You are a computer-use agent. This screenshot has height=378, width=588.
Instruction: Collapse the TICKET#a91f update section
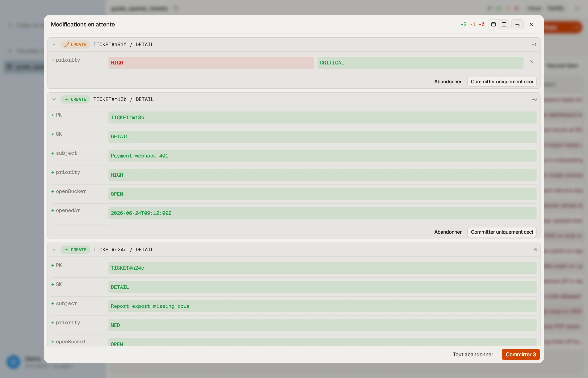[x=54, y=45]
